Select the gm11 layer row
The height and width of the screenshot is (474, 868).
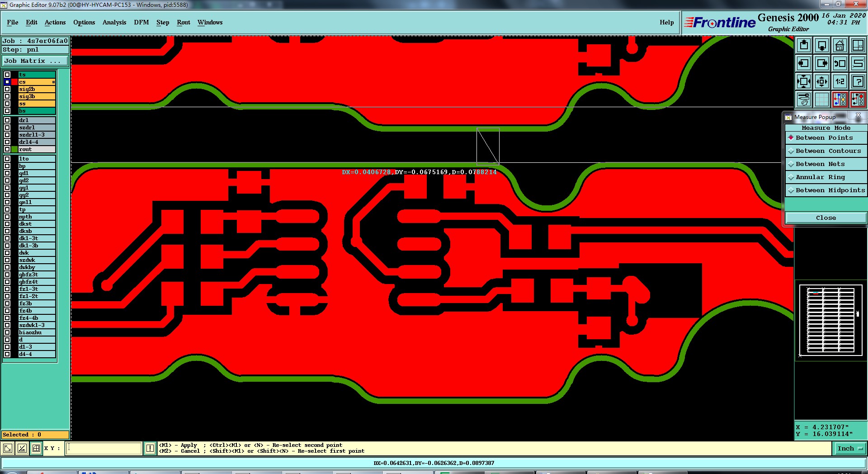(x=37, y=202)
